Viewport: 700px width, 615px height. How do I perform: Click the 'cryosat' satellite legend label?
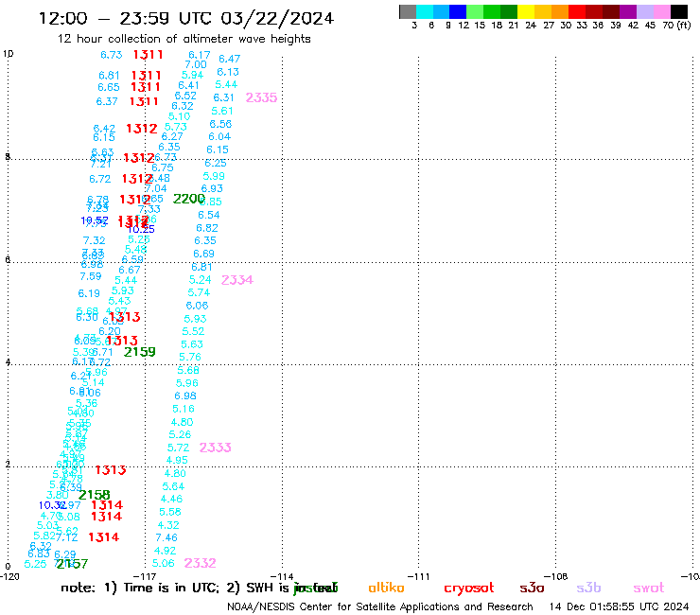click(x=469, y=589)
